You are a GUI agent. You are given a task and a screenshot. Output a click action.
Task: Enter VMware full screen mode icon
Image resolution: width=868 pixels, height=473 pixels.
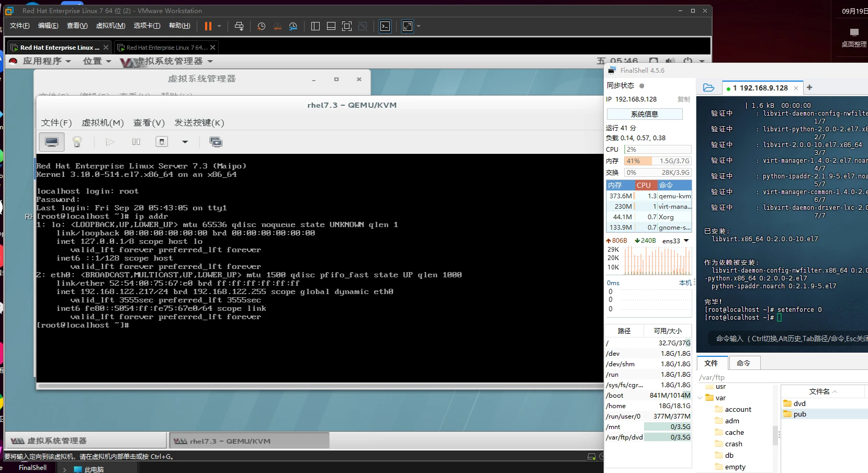347,26
